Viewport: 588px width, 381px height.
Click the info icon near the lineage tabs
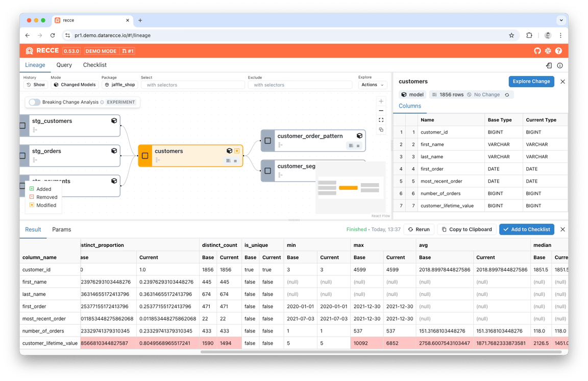[560, 65]
